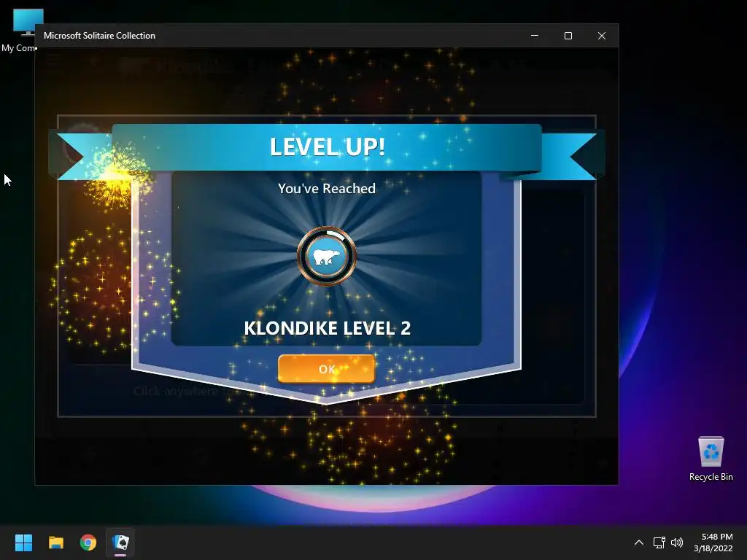The width and height of the screenshot is (747, 560).
Task: Open network status tray icon
Action: [659, 542]
